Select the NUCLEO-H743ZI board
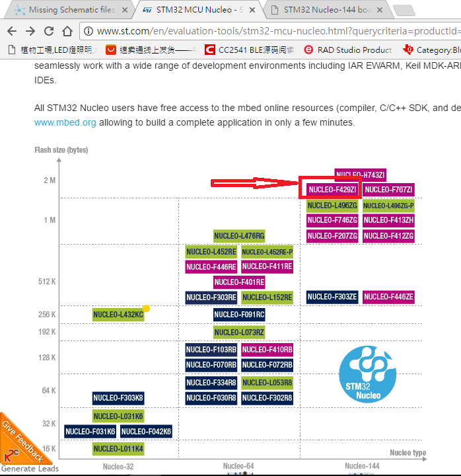The height and width of the screenshot is (476, 461). click(361, 175)
